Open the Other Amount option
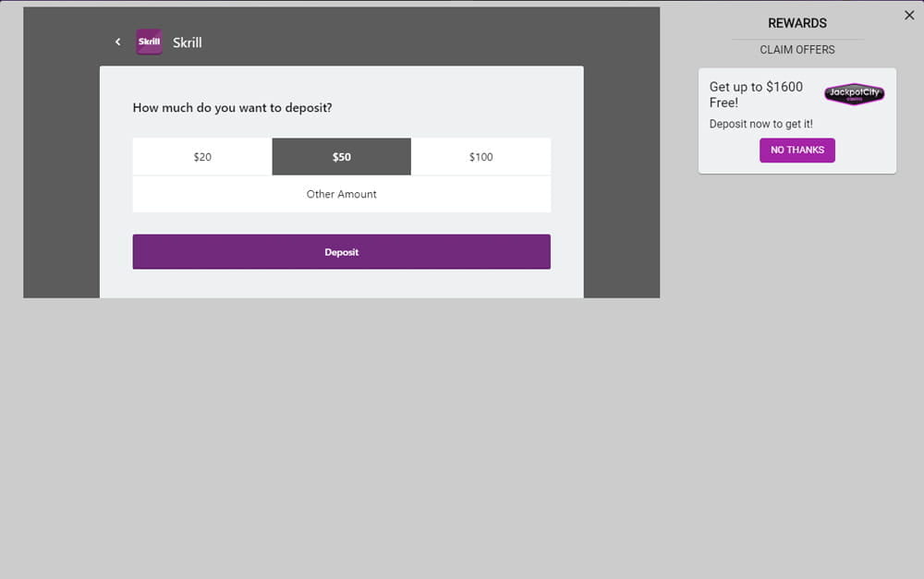Viewport: 924px width, 579px height. pos(341,195)
